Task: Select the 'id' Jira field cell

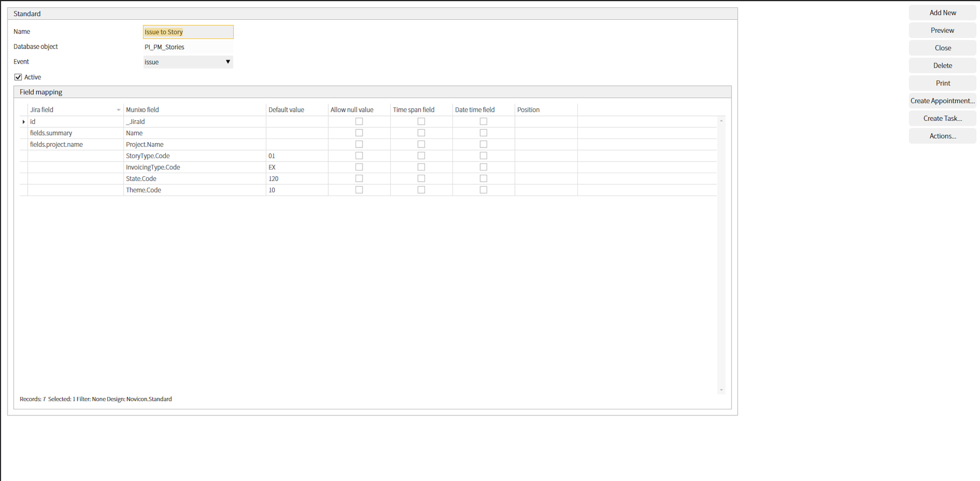Action: click(x=75, y=122)
